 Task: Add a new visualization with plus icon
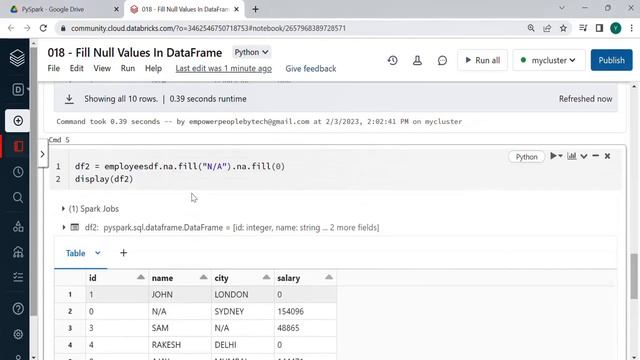(x=123, y=253)
